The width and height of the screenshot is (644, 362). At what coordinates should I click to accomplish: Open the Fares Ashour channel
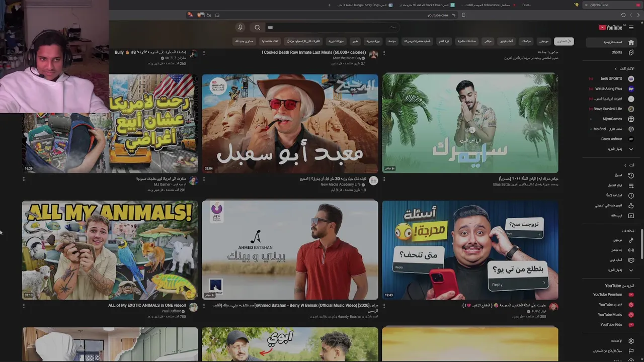pos(611,139)
